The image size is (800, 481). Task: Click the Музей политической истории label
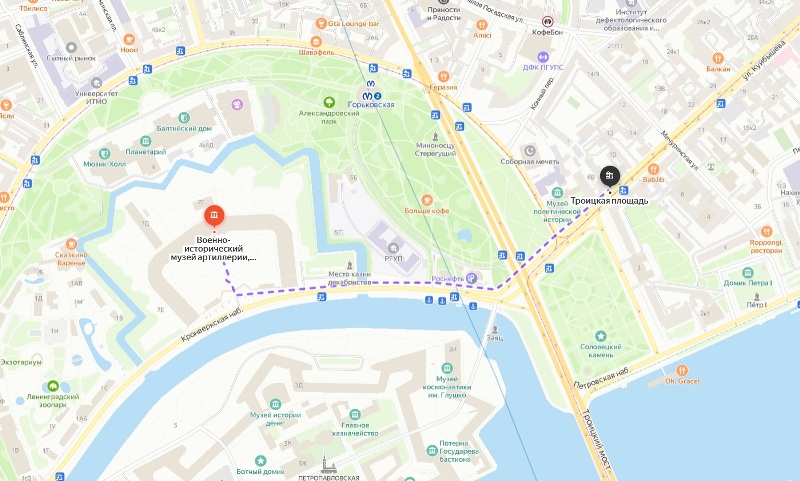pyautogui.click(x=557, y=211)
